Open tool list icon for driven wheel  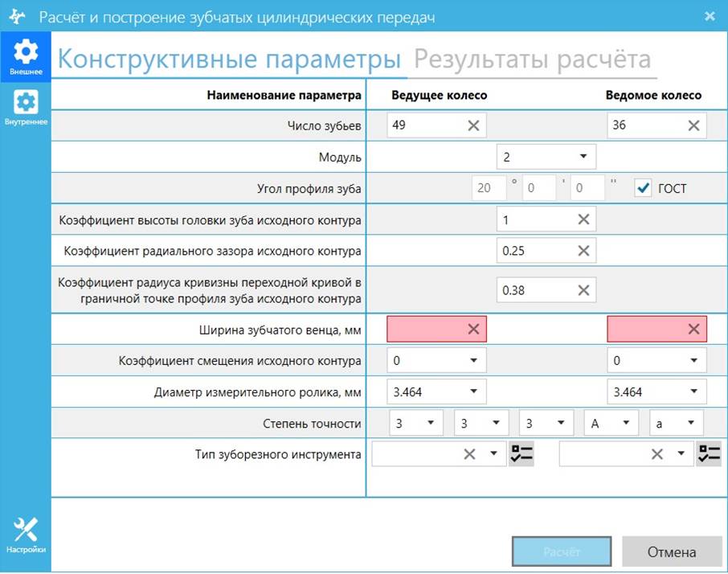pyautogui.click(x=709, y=454)
